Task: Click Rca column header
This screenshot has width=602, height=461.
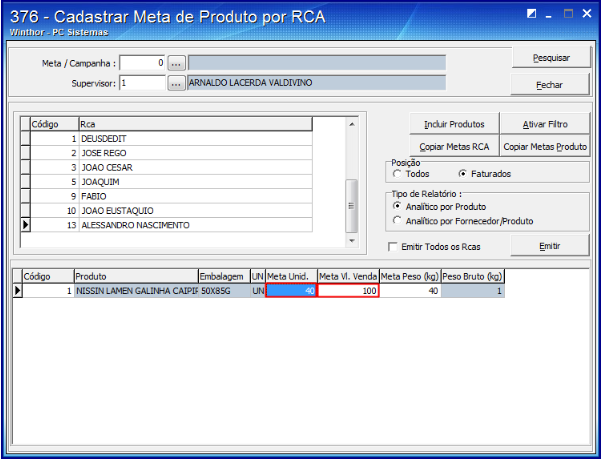Action: tap(195, 124)
